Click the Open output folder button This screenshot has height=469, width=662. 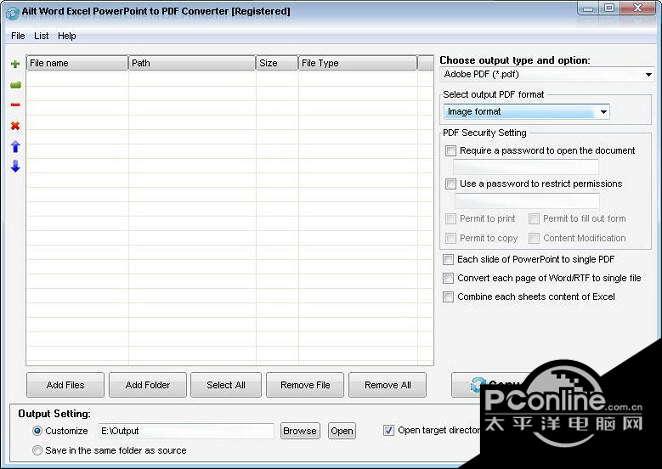point(342,431)
